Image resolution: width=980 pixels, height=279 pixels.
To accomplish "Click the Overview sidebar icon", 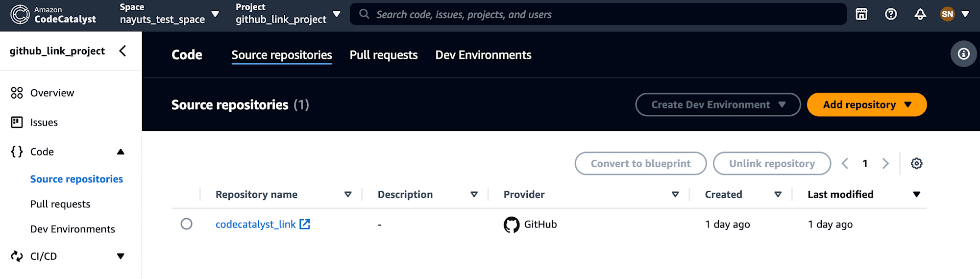I will click(x=17, y=93).
